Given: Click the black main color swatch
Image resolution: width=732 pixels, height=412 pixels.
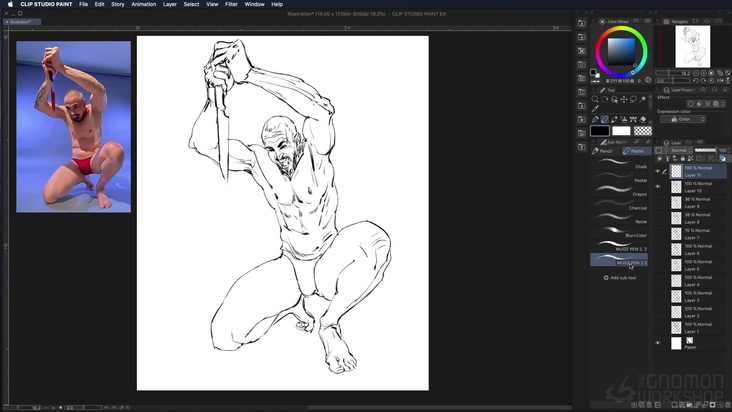Looking at the screenshot, I should pos(600,131).
